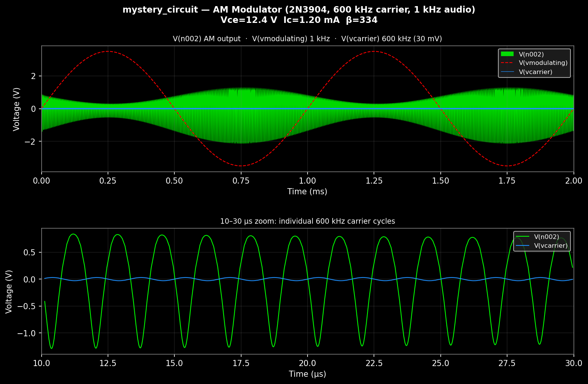The height and width of the screenshot is (384, 588).
Task: Click the 30.0 tick on the bottom time axis
Action: (574, 363)
